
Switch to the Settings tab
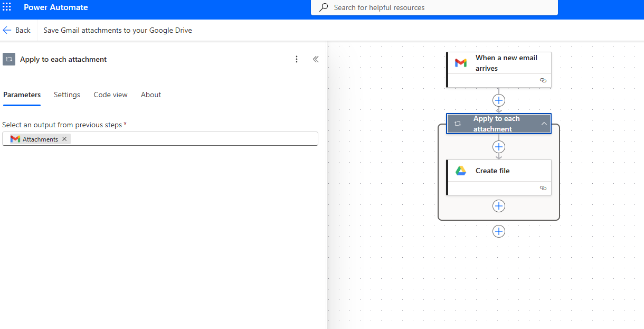pos(67,95)
